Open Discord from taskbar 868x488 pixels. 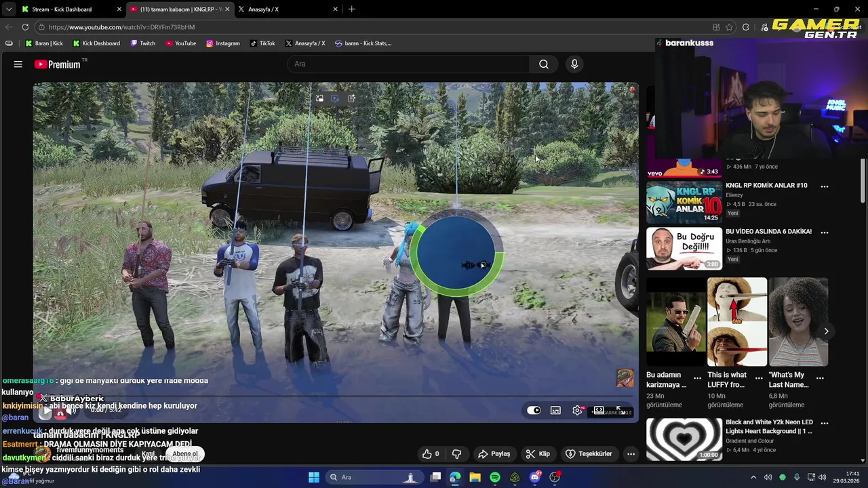coord(535,477)
